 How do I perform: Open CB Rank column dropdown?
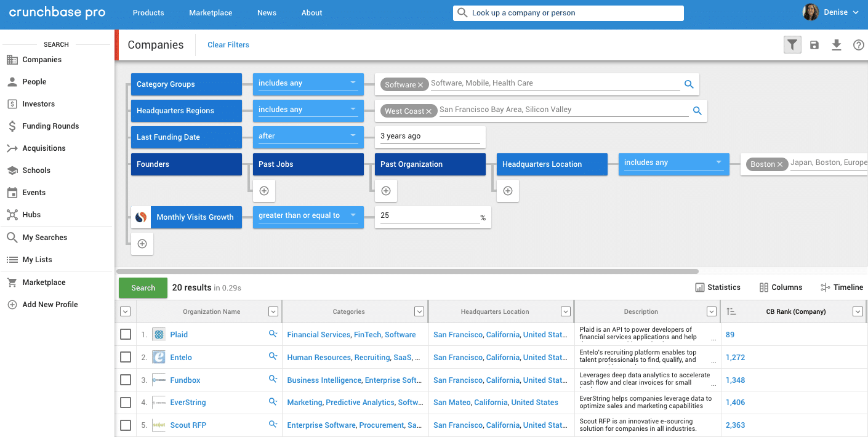[x=858, y=311]
